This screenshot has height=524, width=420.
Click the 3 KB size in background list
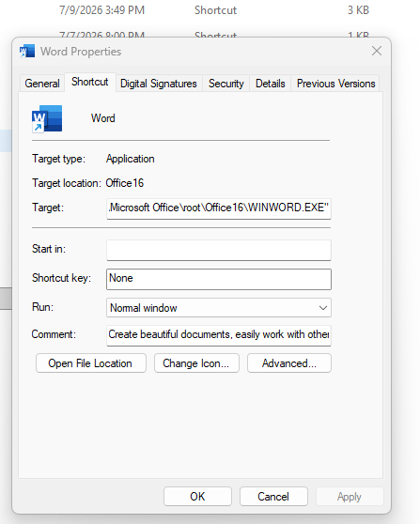click(x=358, y=10)
